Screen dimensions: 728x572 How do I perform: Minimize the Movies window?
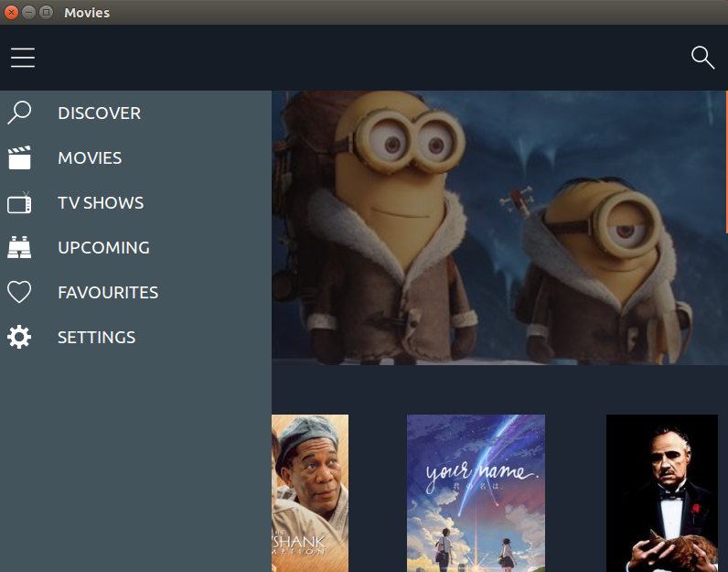tap(28, 12)
